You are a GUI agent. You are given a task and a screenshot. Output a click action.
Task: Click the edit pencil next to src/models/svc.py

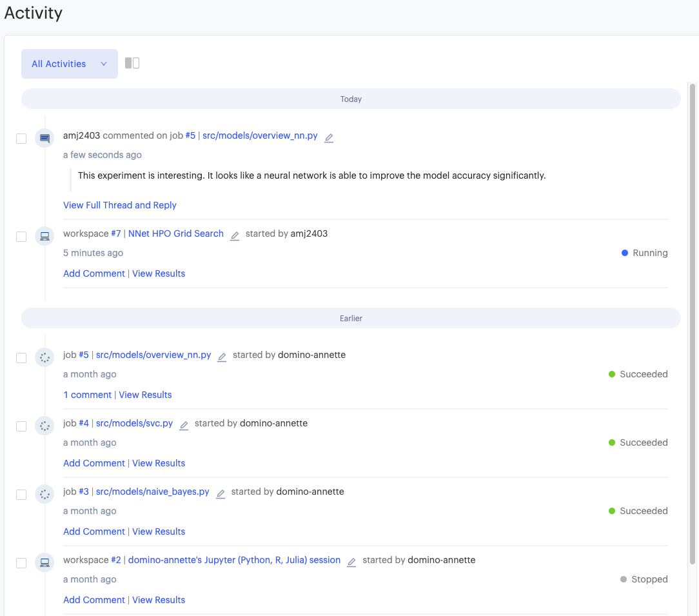click(x=183, y=426)
